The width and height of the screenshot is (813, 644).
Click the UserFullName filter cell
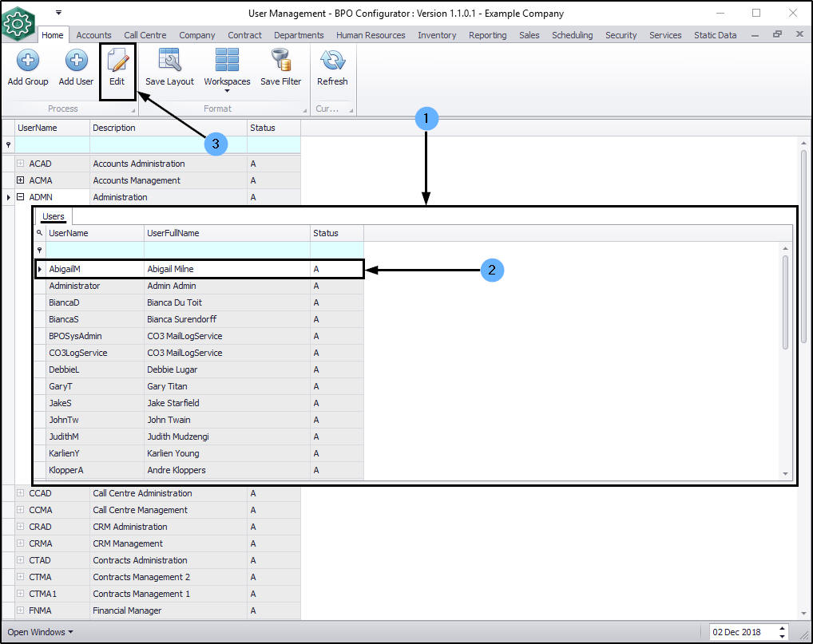click(227, 250)
